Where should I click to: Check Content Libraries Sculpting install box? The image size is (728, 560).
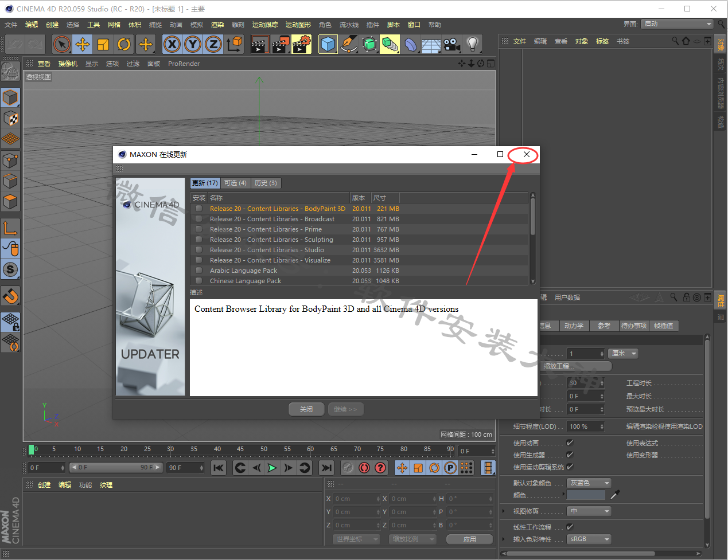coord(198,240)
